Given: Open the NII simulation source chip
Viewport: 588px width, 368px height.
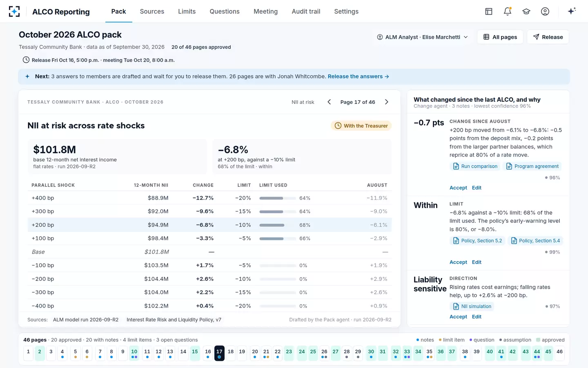Looking at the screenshot, I should point(472,306).
